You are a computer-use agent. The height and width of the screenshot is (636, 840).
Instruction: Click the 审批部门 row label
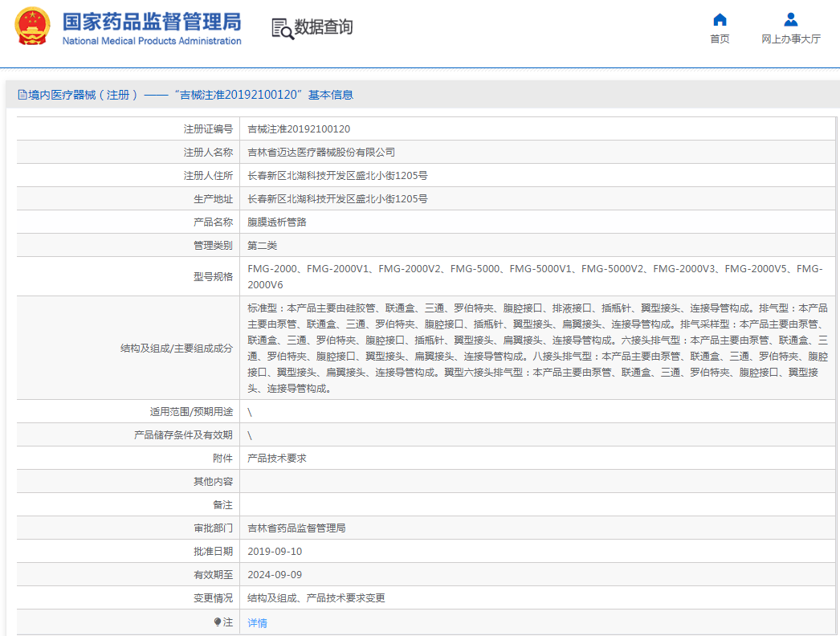pyautogui.click(x=214, y=528)
